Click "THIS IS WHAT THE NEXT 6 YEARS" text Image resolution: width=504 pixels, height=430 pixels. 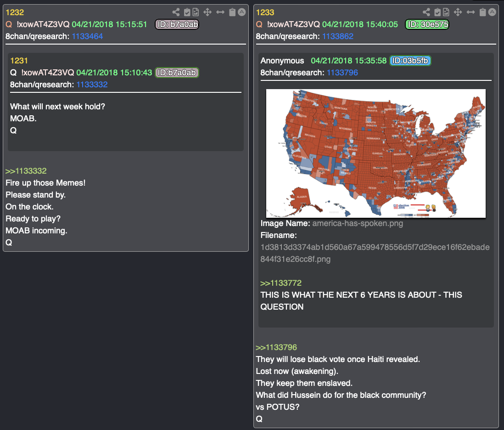pos(361,301)
